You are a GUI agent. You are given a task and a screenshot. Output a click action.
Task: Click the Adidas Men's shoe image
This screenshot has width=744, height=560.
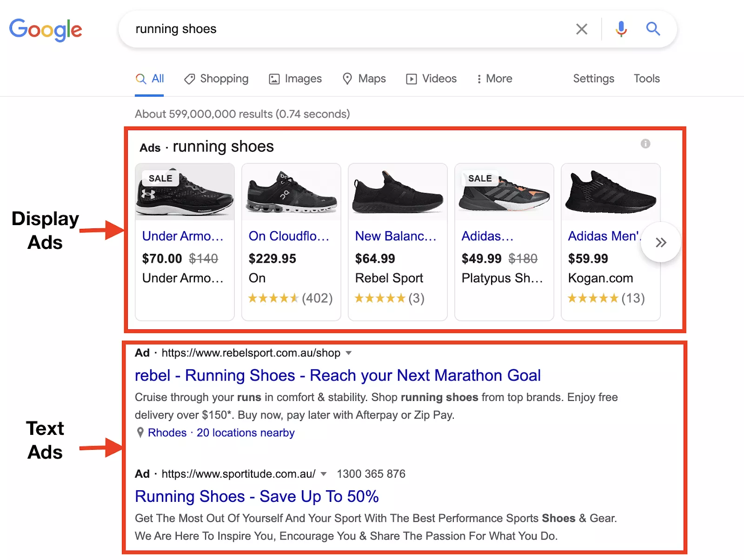click(611, 192)
